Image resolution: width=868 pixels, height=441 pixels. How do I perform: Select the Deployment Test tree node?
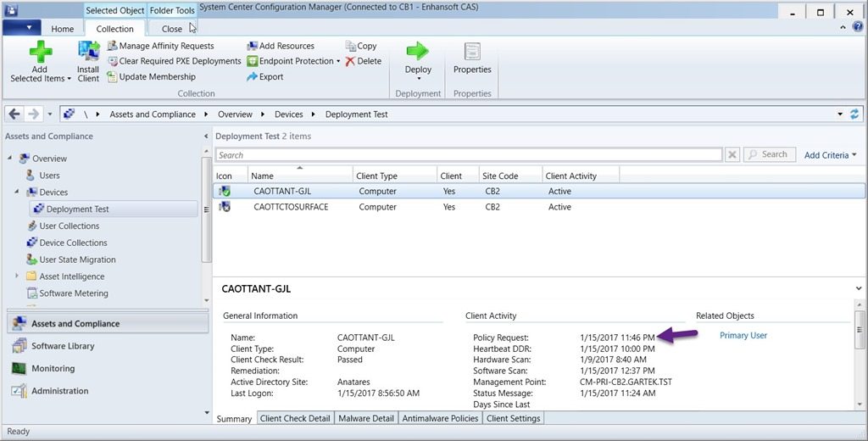[x=114, y=209]
